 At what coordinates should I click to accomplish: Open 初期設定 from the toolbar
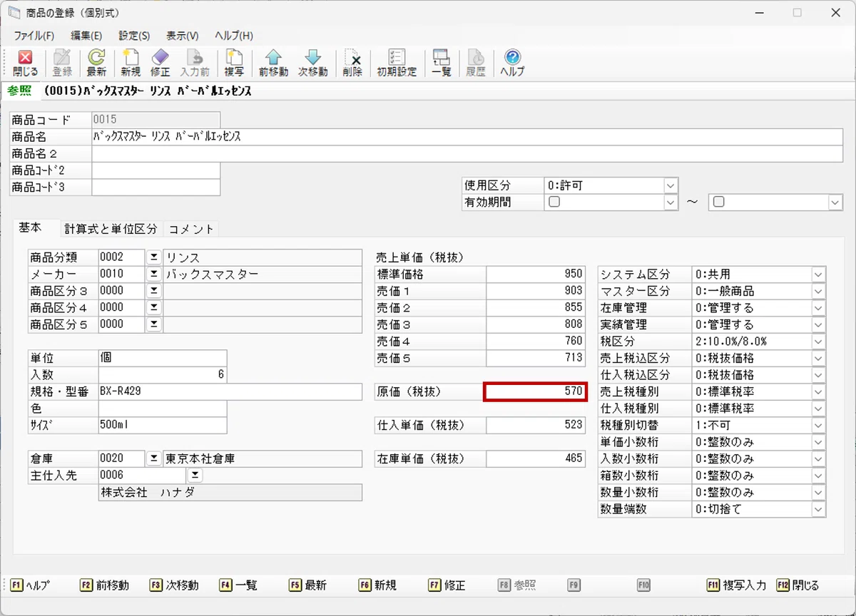pyautogui.click(x=397, y=63)
